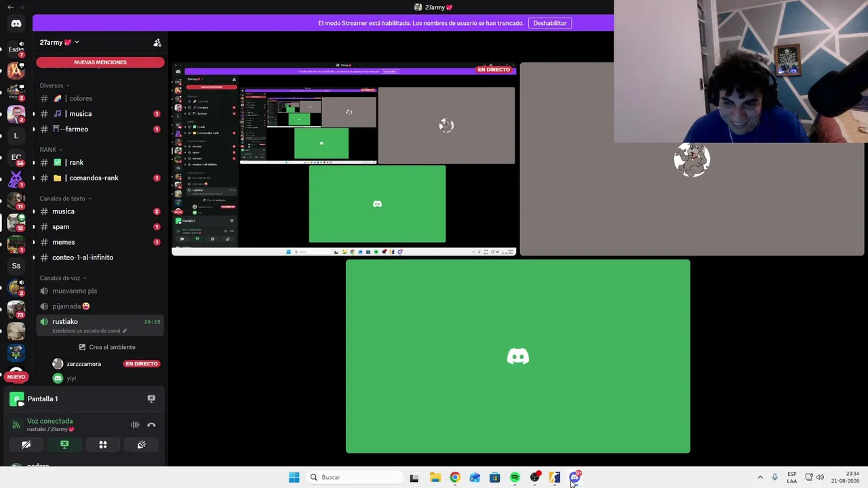Toggle the camera on or off

pyautogui.click(x=26, y=445)
